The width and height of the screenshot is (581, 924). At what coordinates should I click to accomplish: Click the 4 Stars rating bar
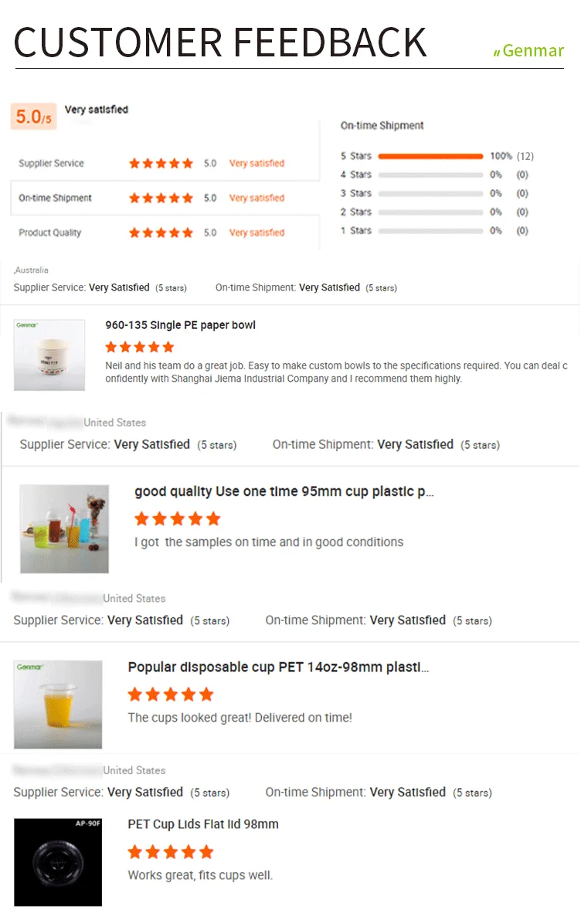tap(431, 175)
